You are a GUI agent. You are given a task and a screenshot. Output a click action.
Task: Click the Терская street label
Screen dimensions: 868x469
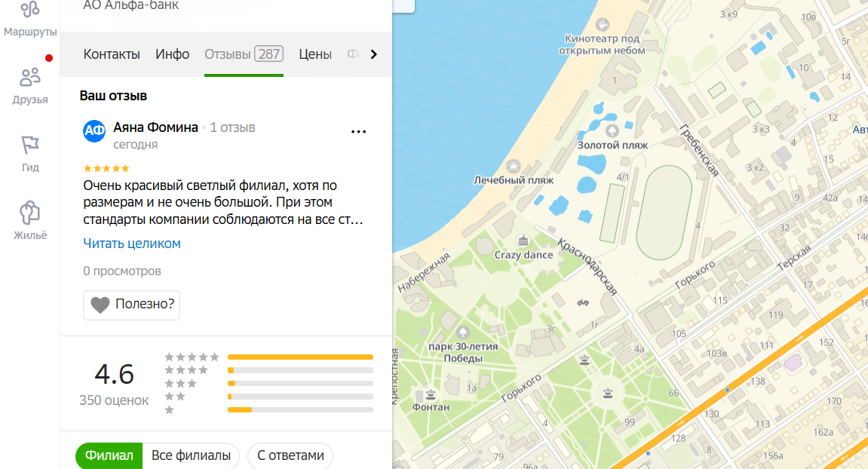pyautogui.click(x=794, y=257)
